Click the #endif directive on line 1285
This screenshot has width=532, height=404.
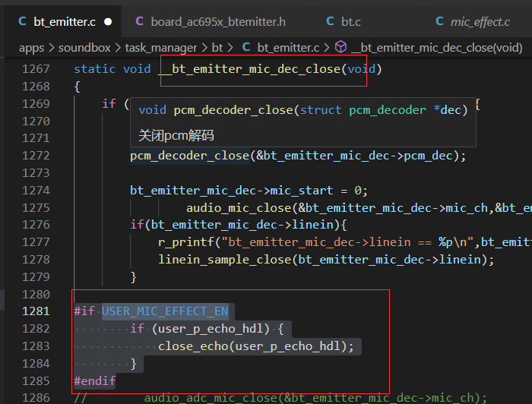[x=95, y=381]
